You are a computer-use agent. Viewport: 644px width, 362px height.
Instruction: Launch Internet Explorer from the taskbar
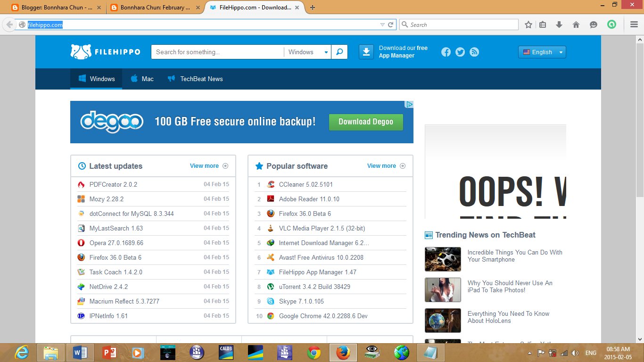(x=21, y=352)
